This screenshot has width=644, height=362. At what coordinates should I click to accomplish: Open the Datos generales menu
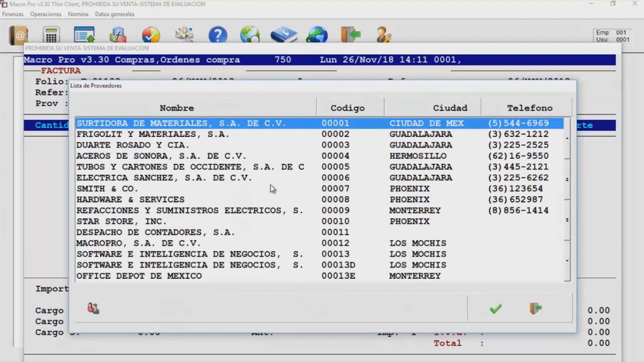point(115,14)
